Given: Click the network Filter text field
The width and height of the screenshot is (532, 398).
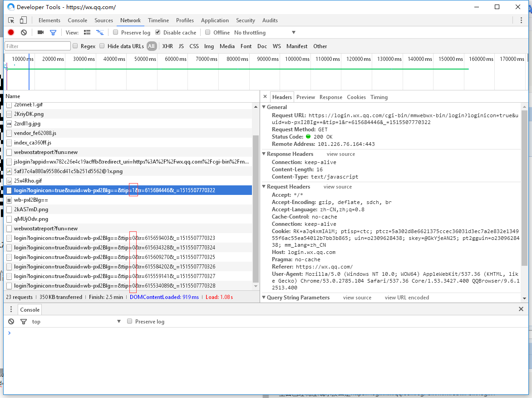Looking at the screenshot, I should 38,46.
